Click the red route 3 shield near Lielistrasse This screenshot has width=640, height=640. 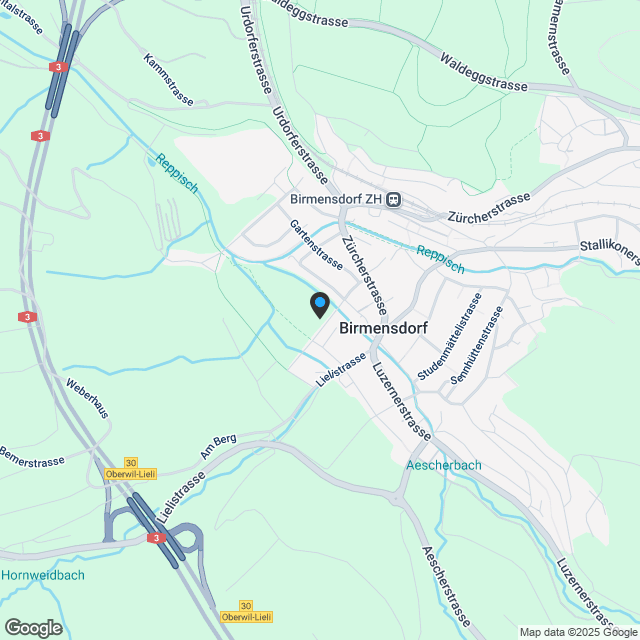click(156, 538)
